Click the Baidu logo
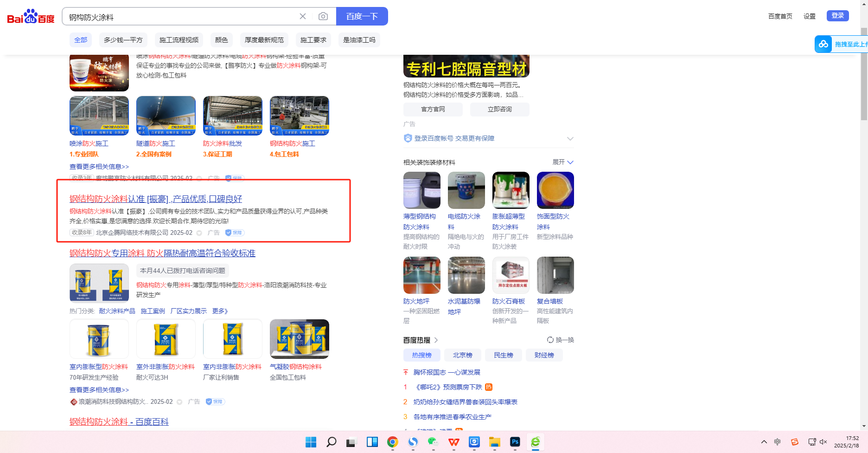This screenshot has height=453, width=868. pyautogui.click(x=31, y=17)
